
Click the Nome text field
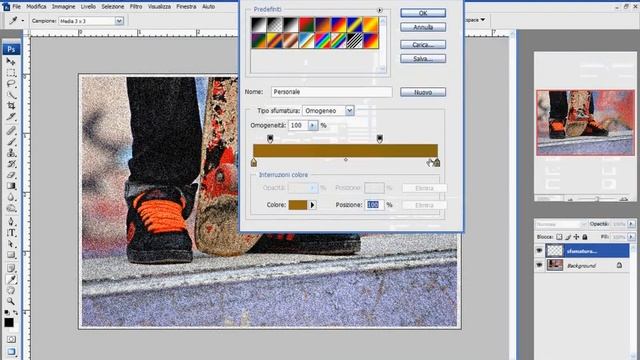pyautogui.click(x=331, y=92)
